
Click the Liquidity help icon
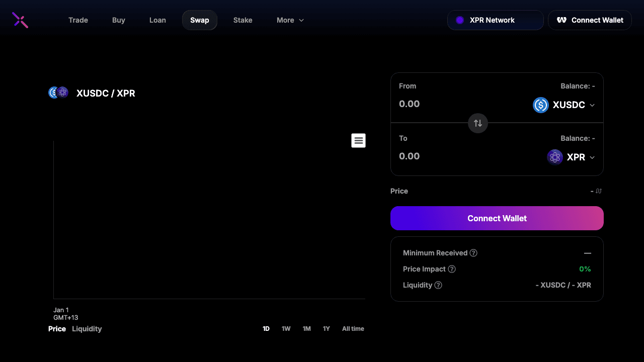[x=438, y=285]
